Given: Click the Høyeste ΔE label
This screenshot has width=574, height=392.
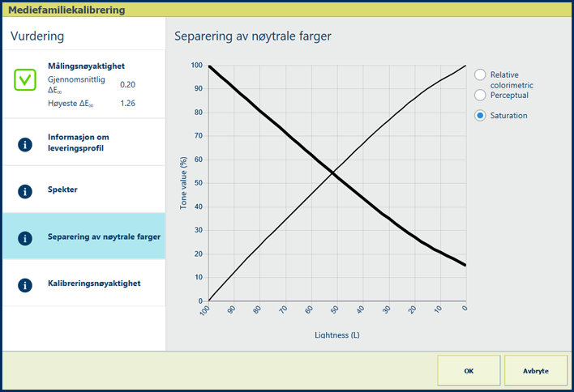Looking at the screenshot, I should (71, 104).
